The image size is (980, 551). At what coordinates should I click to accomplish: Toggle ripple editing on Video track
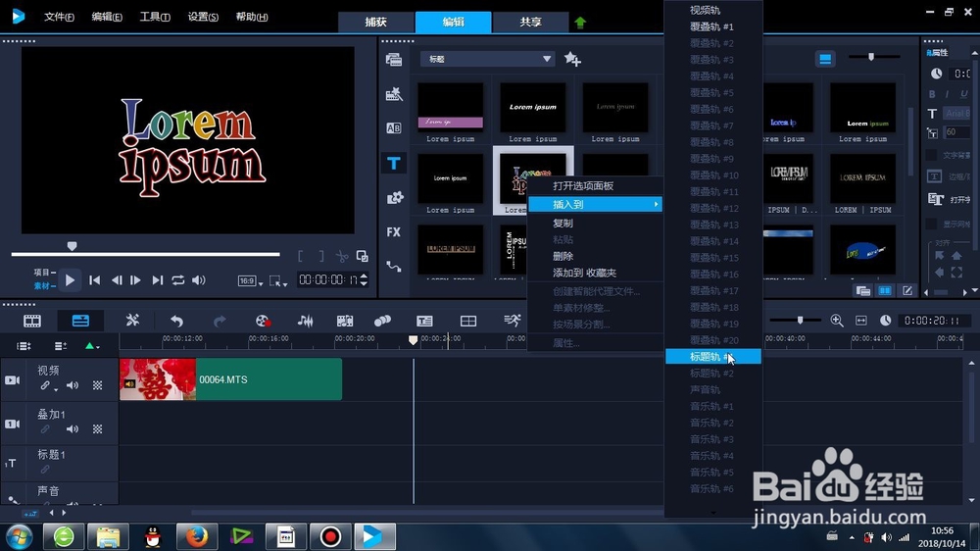tap(45, 385)
